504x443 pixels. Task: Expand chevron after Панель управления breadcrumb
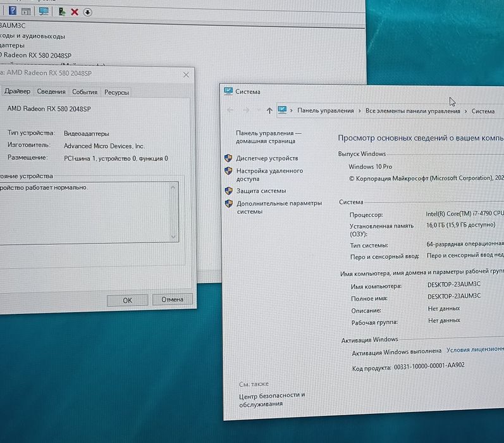360,111
